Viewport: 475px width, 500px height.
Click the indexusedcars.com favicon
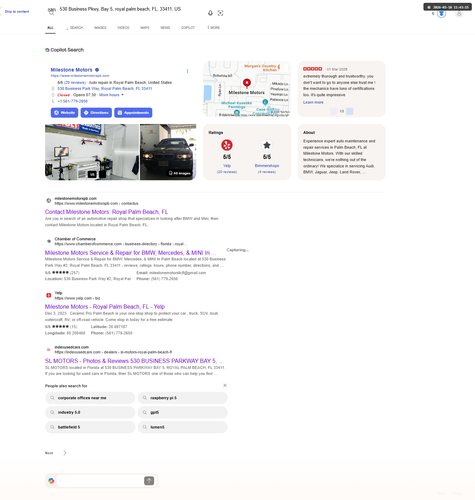(49, 349)
